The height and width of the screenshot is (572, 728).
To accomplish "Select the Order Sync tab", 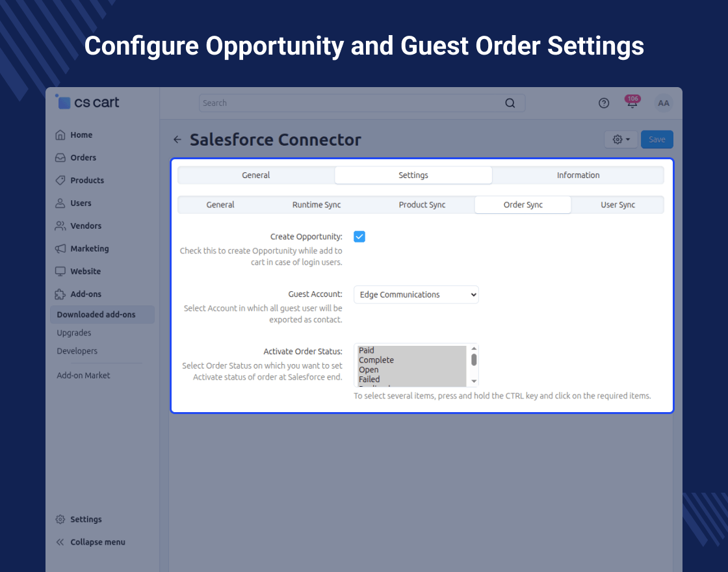I will (523, 205).
